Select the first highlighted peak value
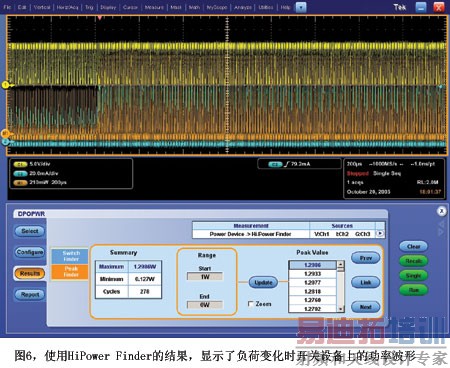Screen dimensions: 450x368 pyautogui.click(x=313, y=265)
